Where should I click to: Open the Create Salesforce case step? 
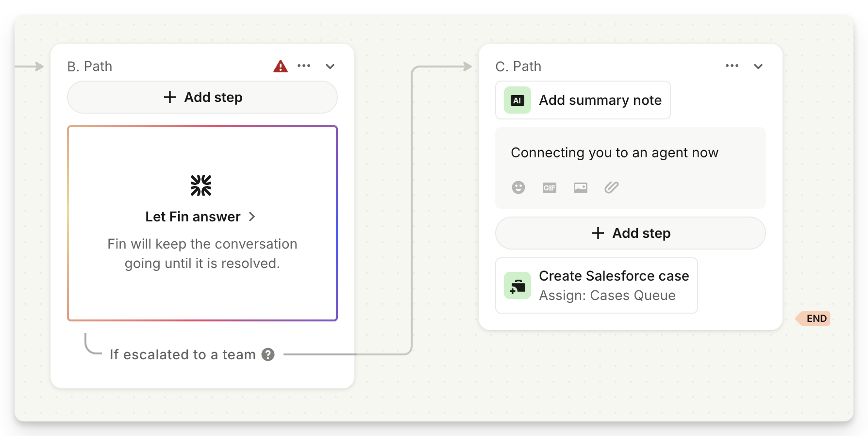click(x=614, y=285)
